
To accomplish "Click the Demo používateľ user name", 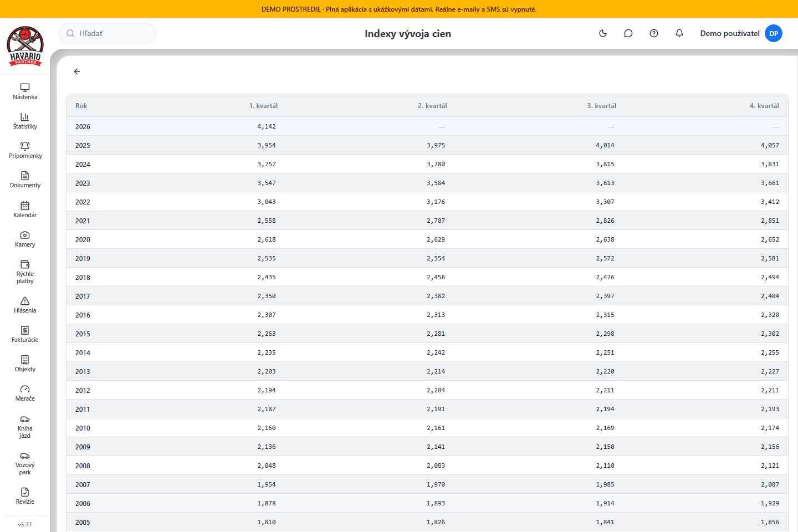I will [730, 33].
